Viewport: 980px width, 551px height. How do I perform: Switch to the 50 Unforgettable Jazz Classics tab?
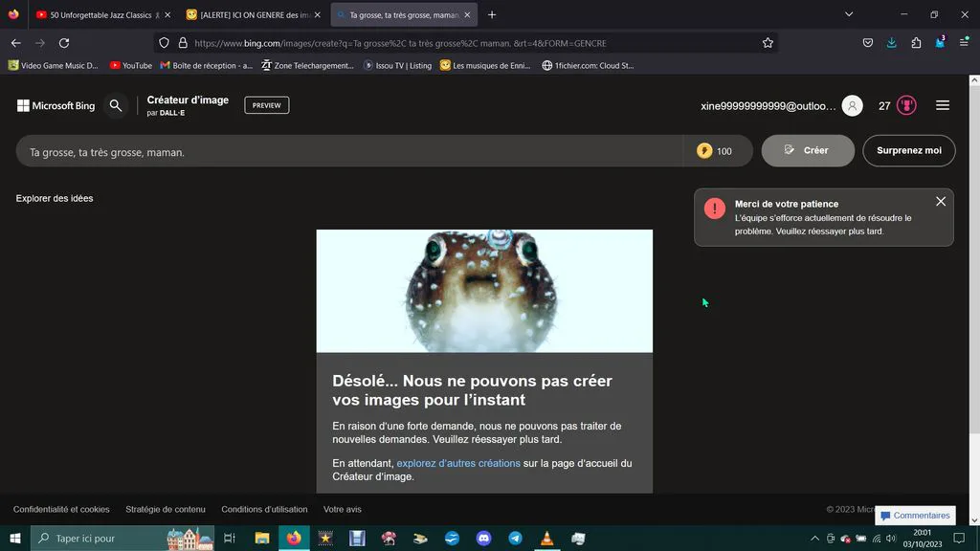click(100, 14)
